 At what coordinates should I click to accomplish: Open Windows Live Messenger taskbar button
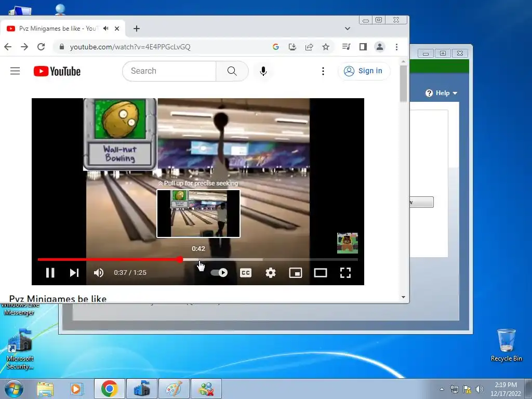[x=206, y=389]
